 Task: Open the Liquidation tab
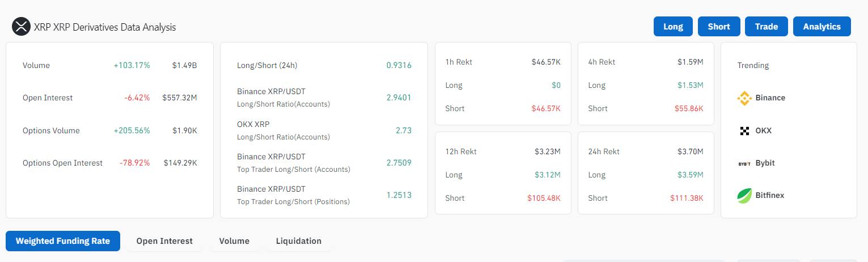[298, 241]
